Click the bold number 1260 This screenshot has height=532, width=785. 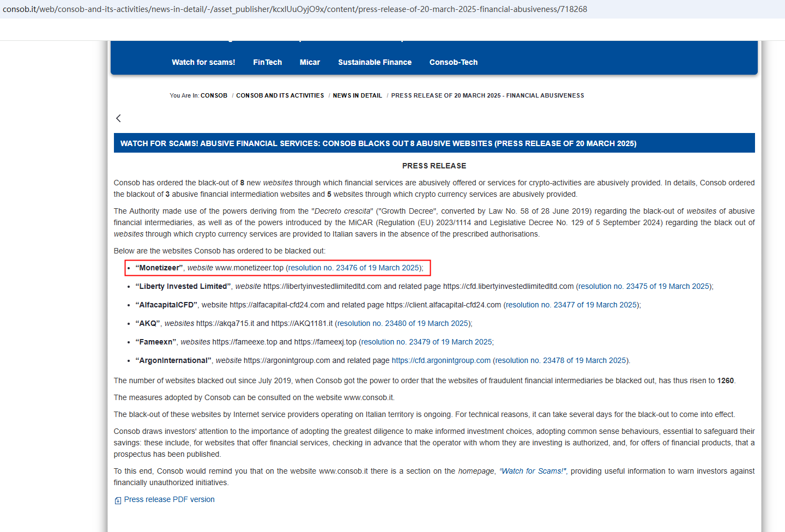(x=726, y=380)
